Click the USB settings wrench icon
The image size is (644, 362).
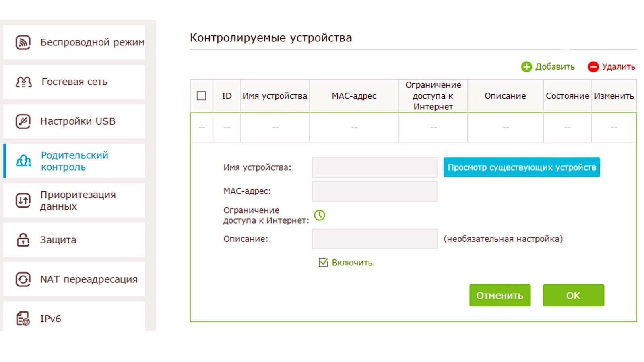coord(23,121)
